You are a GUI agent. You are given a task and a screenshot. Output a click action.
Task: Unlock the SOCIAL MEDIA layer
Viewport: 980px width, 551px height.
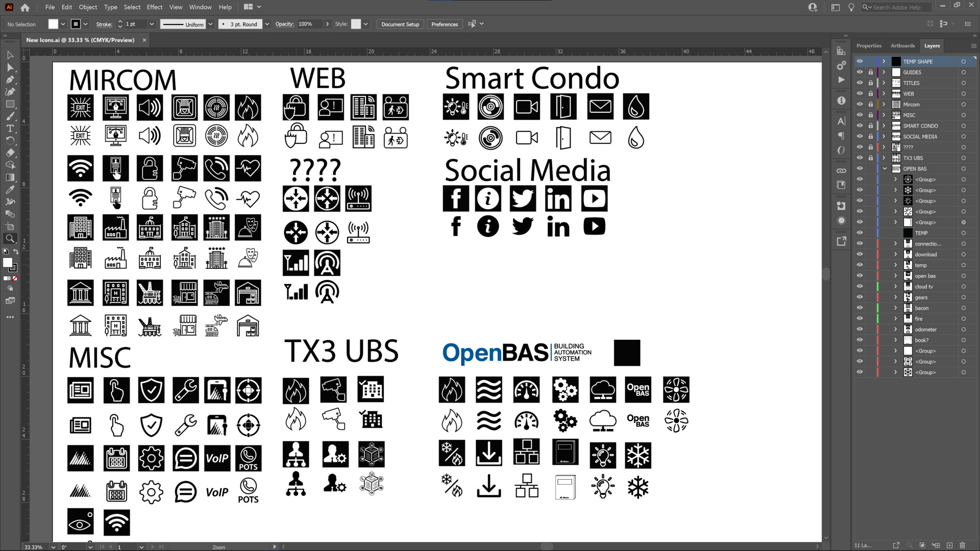pyautogui.click(x=871, y=136)
